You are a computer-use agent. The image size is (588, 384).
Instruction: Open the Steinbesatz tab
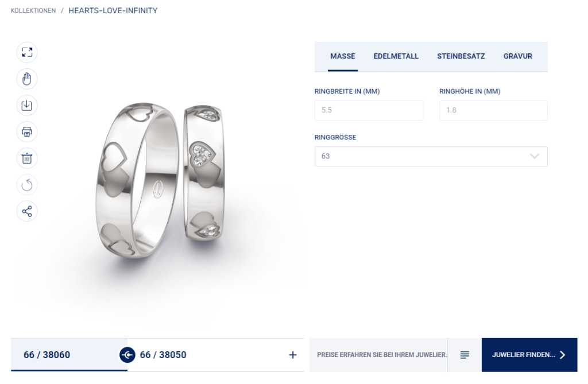(461, 56)
